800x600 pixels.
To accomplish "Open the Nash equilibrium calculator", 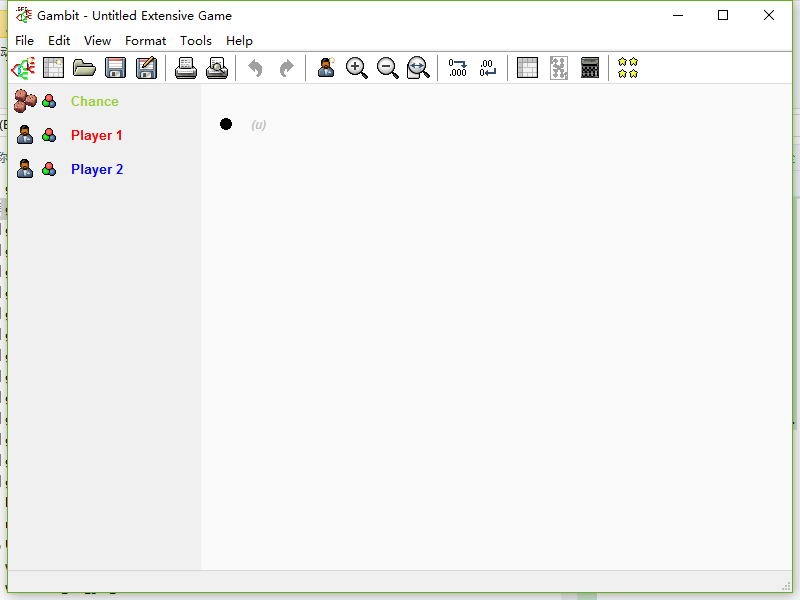I will click(590, 68).
